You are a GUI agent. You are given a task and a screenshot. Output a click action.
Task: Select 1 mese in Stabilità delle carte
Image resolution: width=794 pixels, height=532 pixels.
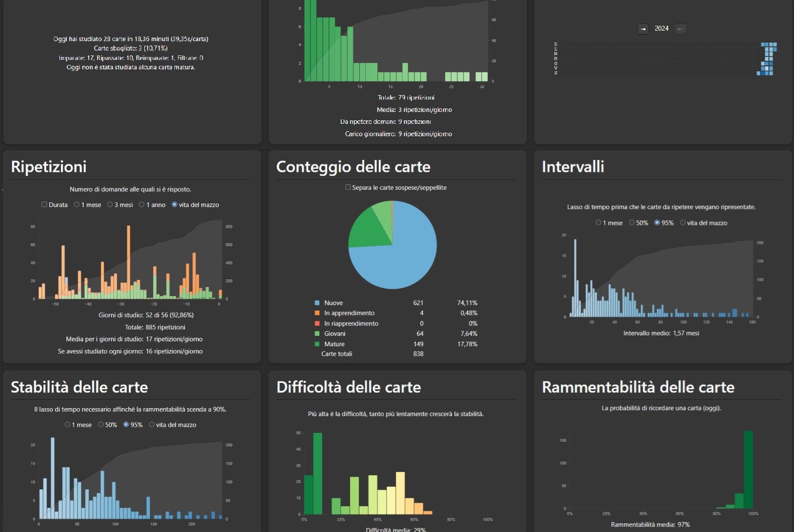(67, 425)
